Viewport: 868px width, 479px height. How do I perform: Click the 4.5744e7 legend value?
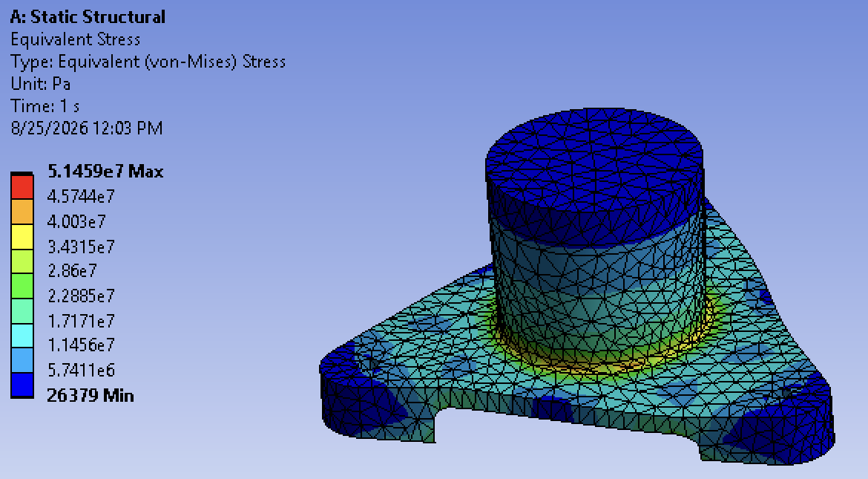81,196
